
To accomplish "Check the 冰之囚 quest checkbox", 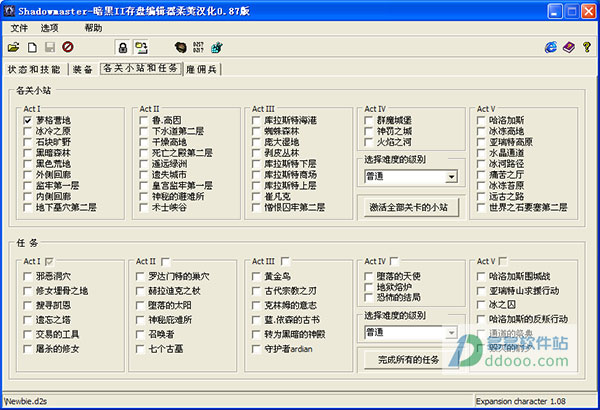I will coord(481,305).
